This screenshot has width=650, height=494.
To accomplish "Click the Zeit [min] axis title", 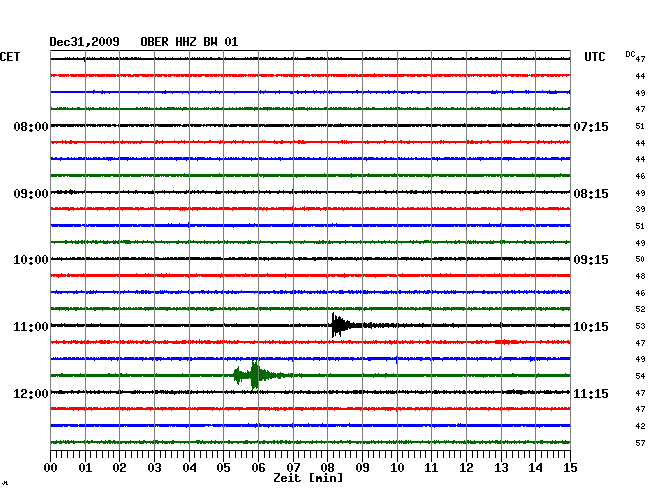I will (308, 478).
